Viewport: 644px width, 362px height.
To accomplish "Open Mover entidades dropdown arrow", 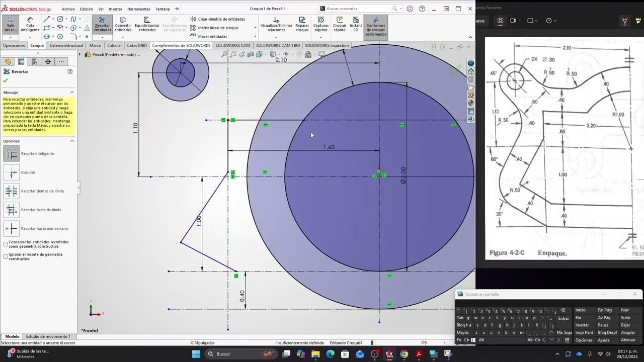I will click(255, 36).
